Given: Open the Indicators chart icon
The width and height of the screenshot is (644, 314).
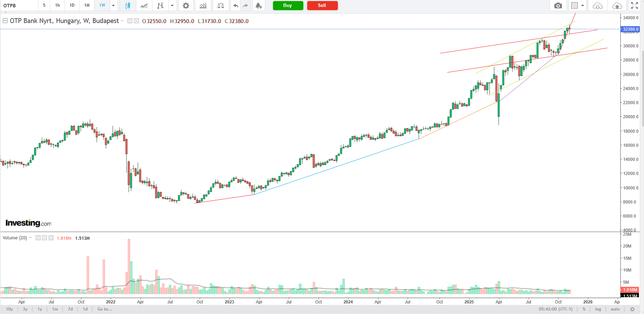Looking at the screenshot, I should pyautogui.click(x=203, y=6).
